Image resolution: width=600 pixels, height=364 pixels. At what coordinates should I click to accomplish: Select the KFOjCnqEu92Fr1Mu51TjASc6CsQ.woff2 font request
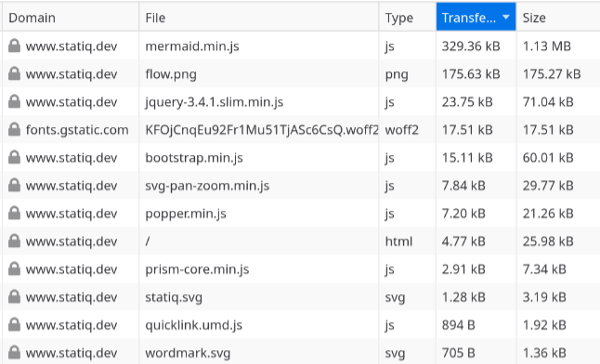tap(262, 130)
